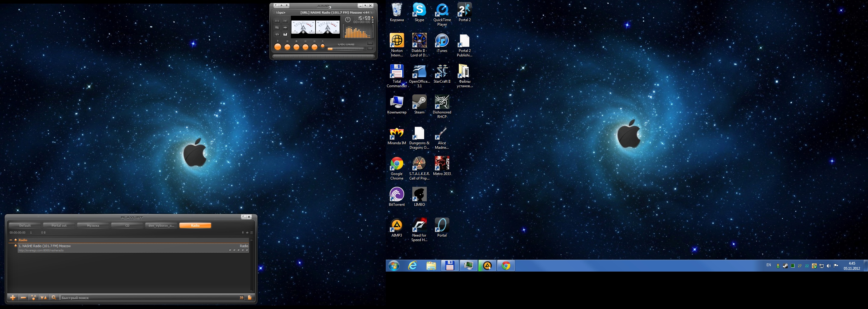Stop playback using AIMP's Stop button

(296, 47)
